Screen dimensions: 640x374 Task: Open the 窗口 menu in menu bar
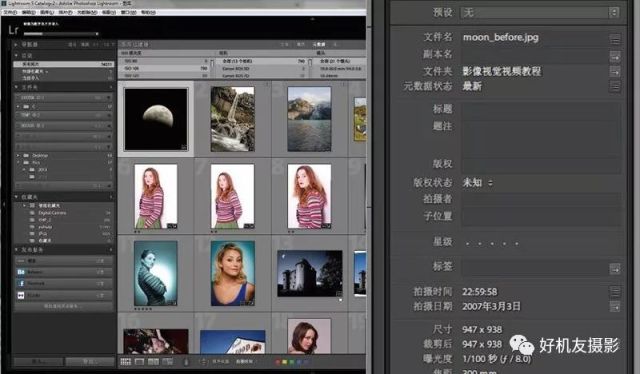(x=129, y=12)
